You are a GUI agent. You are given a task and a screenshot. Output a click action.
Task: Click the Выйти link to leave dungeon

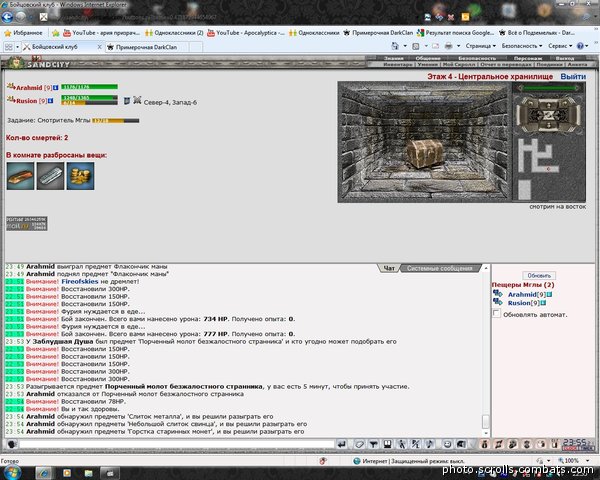(x=573, y=77)
